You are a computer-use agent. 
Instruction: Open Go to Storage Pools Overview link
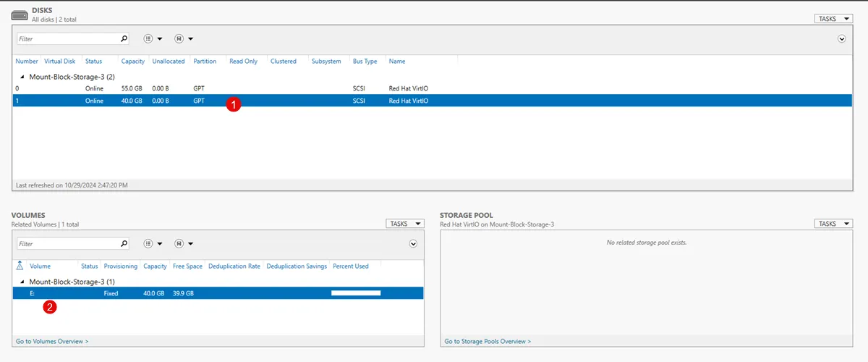pos(488,341)
